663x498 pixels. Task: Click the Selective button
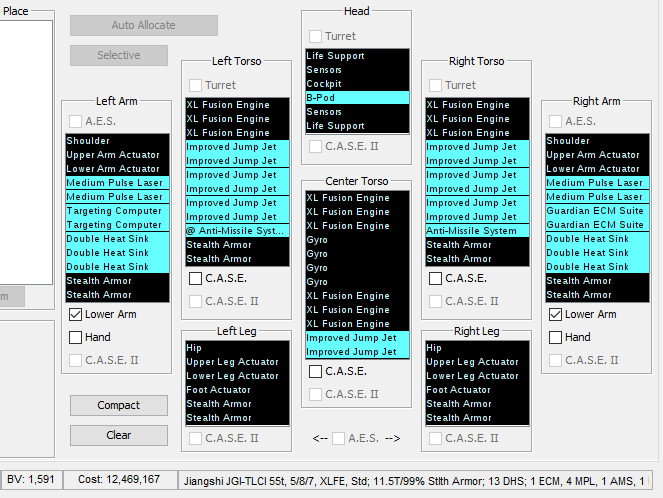click(119, 55)
